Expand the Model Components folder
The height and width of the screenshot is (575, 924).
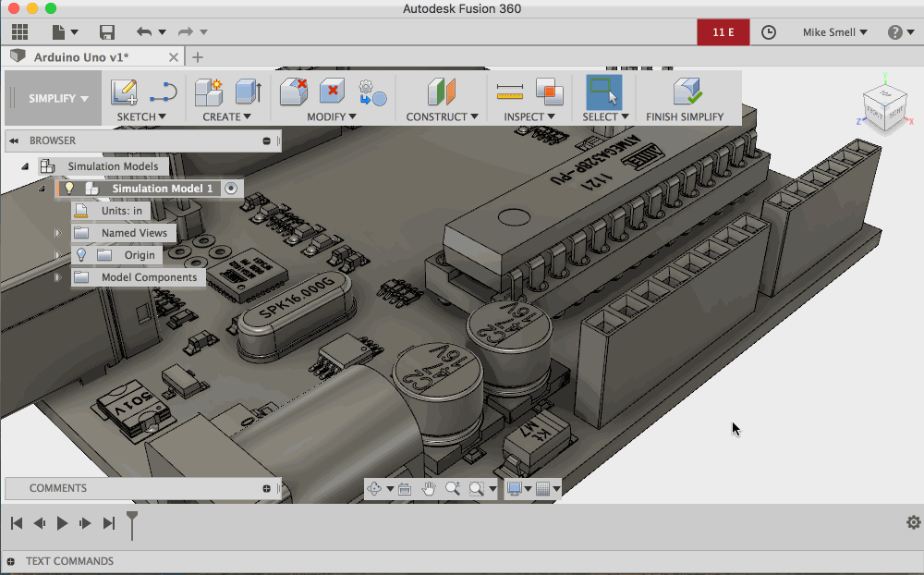click(x=57, y=277)
